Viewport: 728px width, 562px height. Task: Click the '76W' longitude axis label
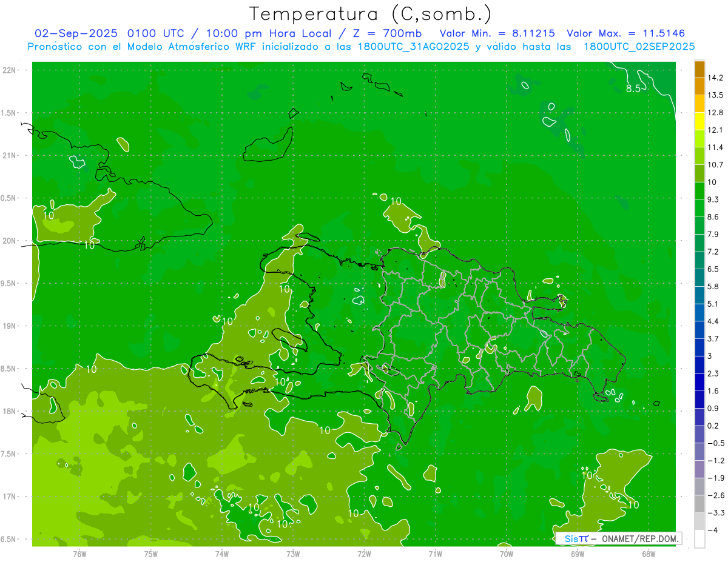click(79, 554)
